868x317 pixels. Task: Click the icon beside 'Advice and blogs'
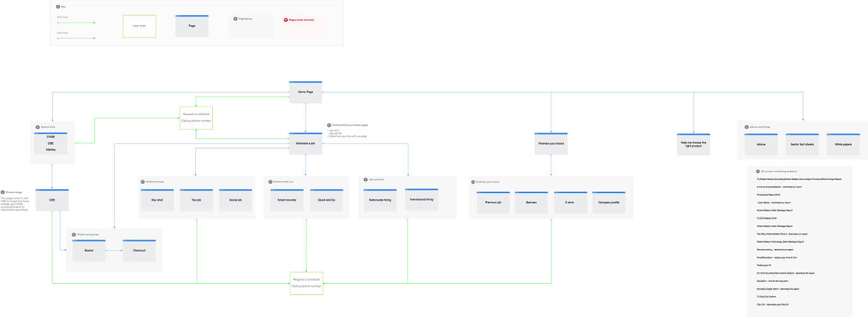[745, 126]
